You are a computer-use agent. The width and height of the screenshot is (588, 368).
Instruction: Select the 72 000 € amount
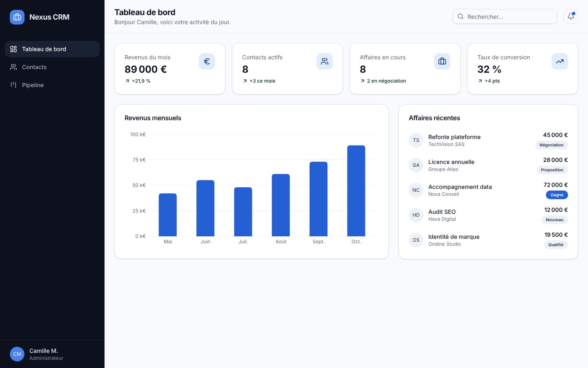[x=556, y=185]
